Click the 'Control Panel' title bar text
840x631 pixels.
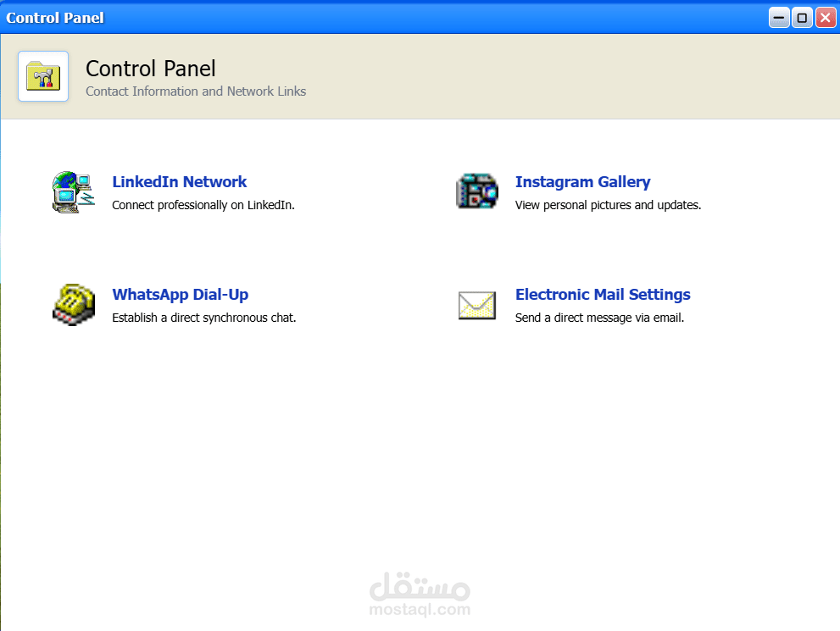coord(55,18)
